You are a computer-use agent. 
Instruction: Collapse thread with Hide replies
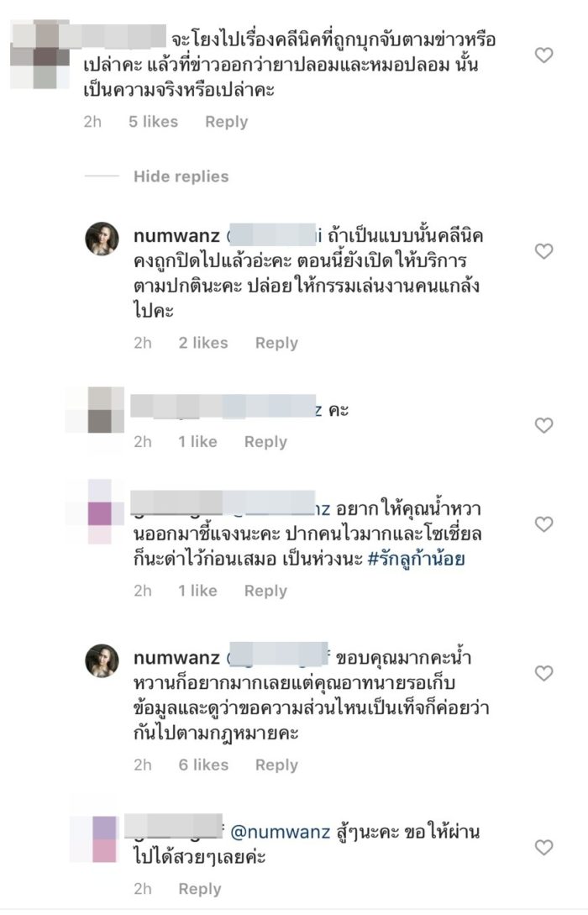[181, 176]
